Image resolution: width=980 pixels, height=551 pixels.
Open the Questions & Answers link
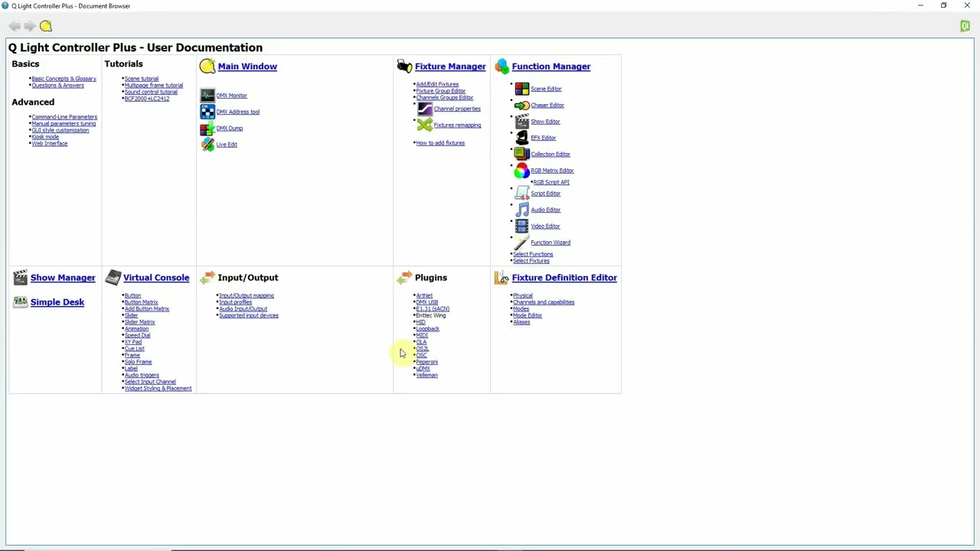(57, 86)
